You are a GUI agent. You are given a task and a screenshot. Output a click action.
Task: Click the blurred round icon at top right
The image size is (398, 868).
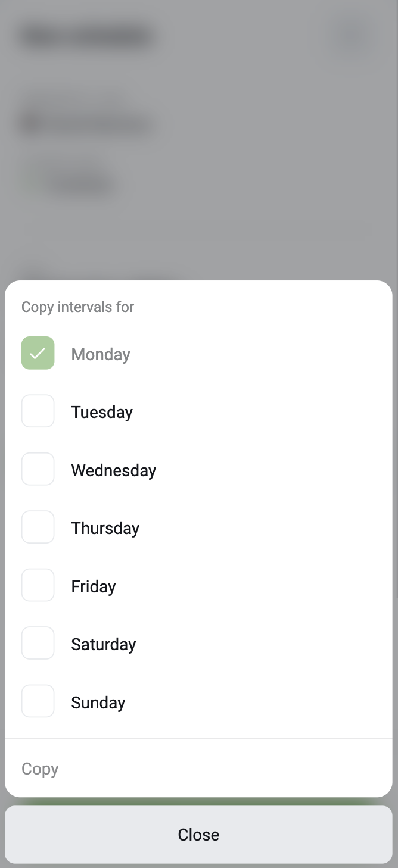tap(353, 36)
